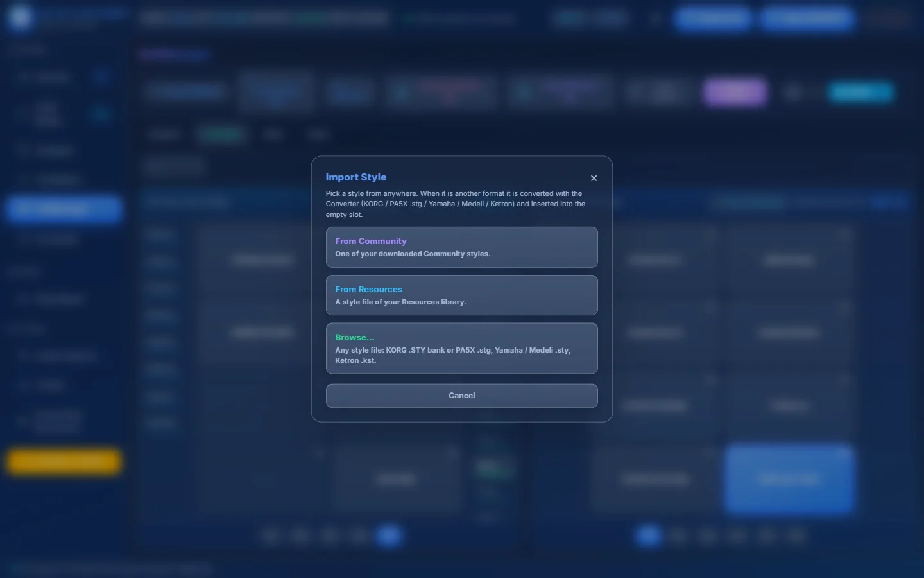Open Browse... to pick a style file
This screenshot has height=578, width=924.
[x=461, y=348]
